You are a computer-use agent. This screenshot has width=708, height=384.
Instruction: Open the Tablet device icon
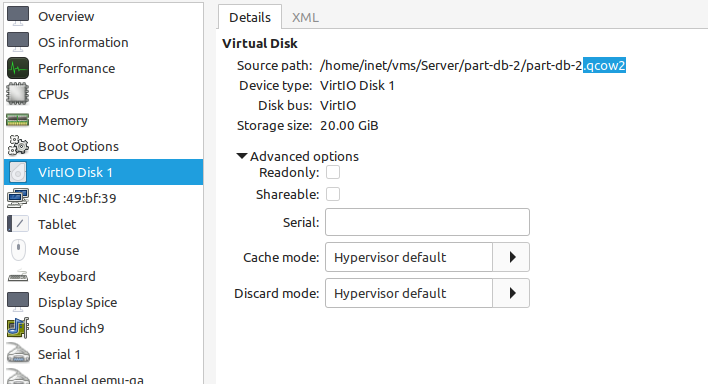[18, 224]
